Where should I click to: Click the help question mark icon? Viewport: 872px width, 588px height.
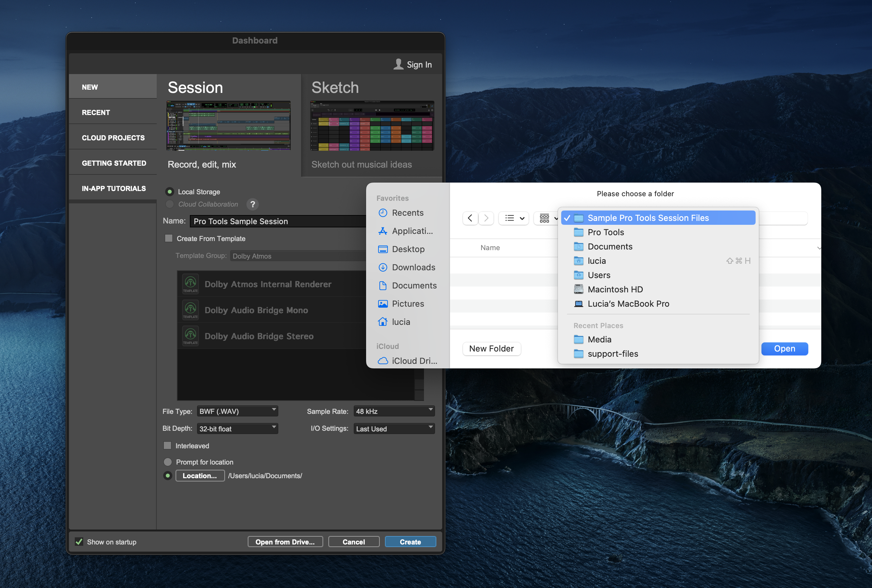point(253,204)
